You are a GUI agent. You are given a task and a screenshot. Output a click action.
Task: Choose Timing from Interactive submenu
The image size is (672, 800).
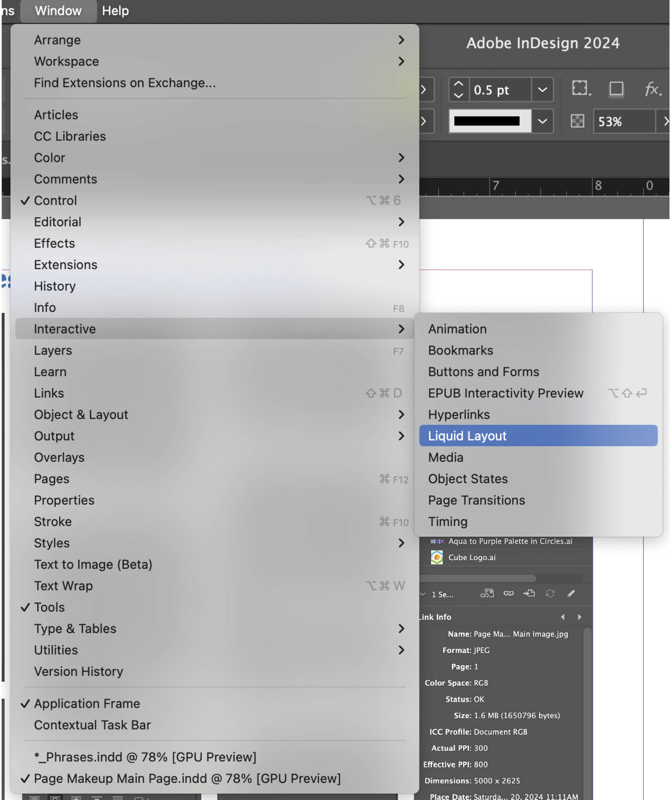tap(538, 521)
